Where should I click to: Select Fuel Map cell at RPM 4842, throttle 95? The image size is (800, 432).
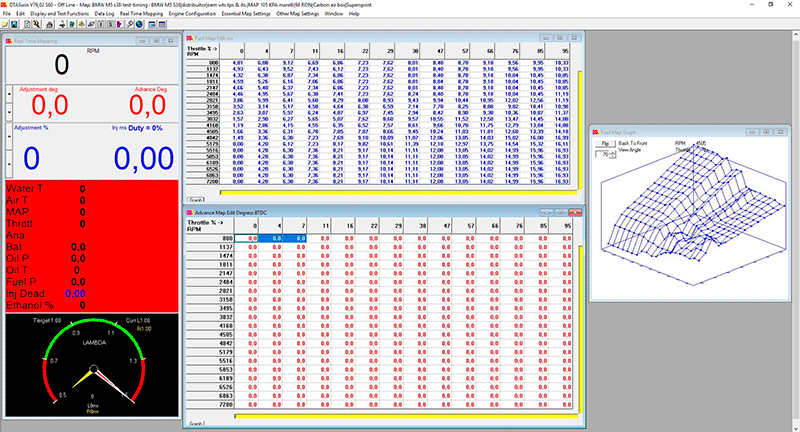tap(558, 138)
